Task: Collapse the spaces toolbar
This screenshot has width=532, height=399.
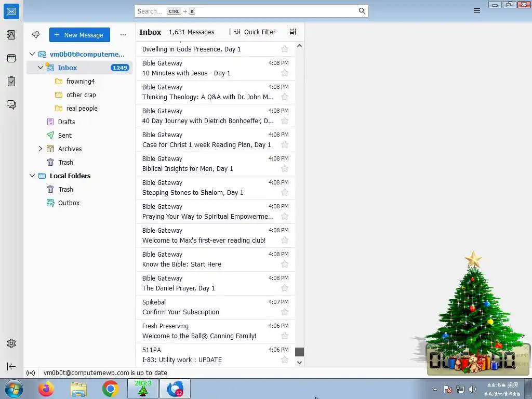Action: [11, 366]
